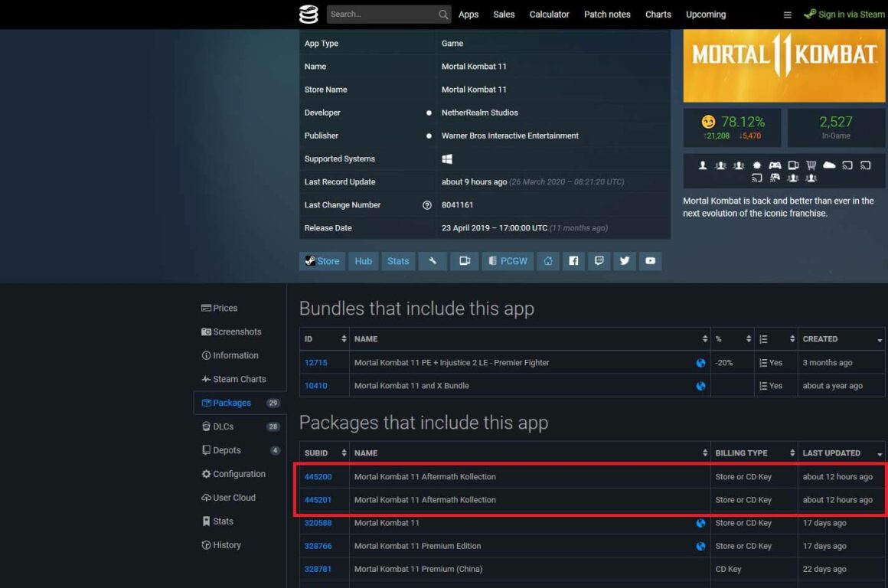
Task: Open package 445200 link
Action: pos(318,477)
